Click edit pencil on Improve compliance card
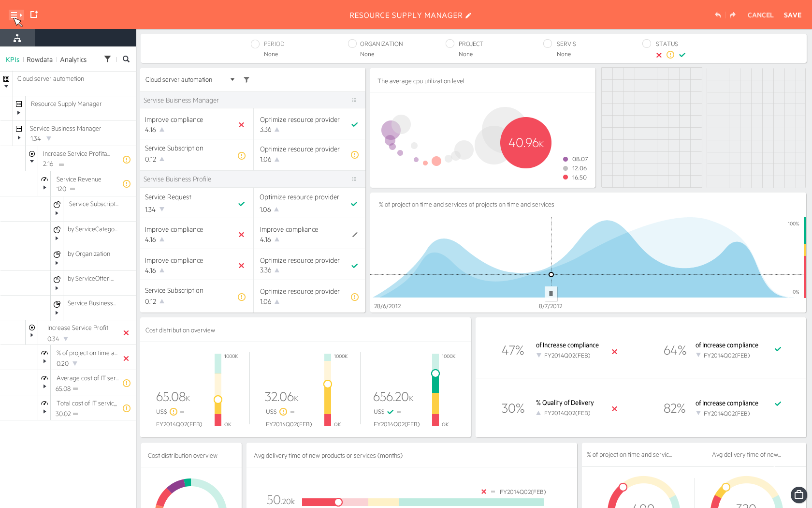Screen dimensions: 812x508 355,235
